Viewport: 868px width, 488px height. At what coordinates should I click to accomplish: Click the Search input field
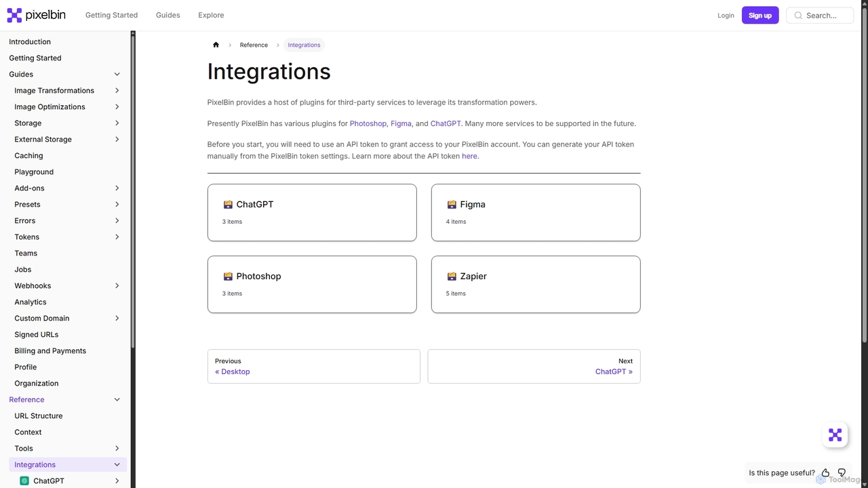(820, 15)
